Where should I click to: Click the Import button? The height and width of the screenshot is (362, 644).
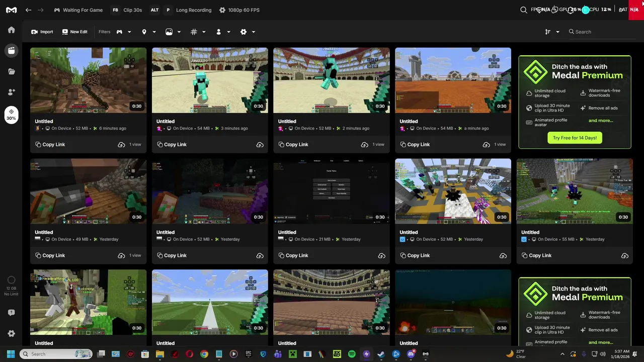click(42, 32)
